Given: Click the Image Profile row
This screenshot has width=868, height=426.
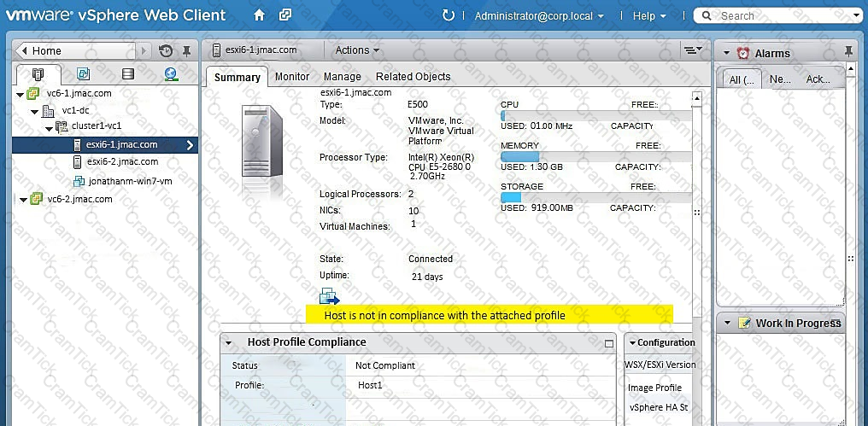Looking at the screenshot, I should pyautogui.click(x=654, y=388).
